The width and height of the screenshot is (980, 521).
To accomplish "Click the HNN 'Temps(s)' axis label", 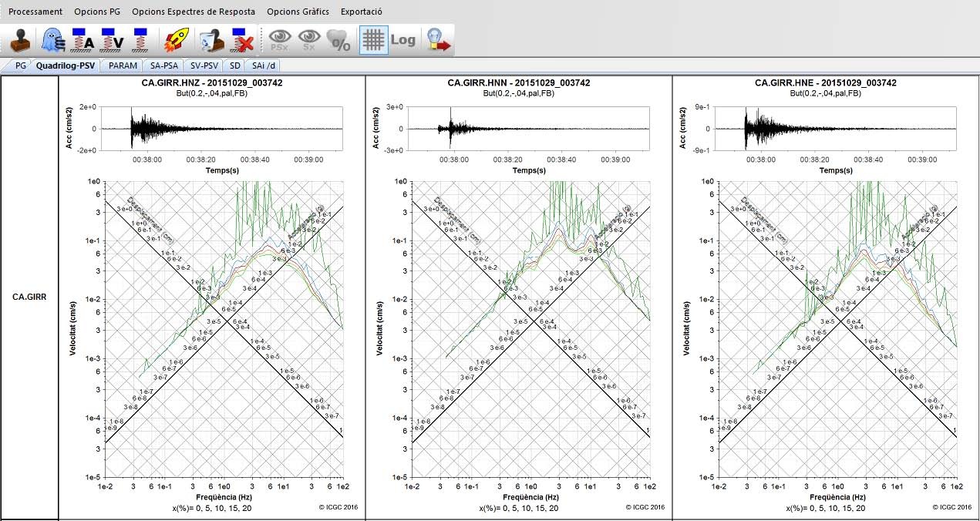I will point(530,170).
